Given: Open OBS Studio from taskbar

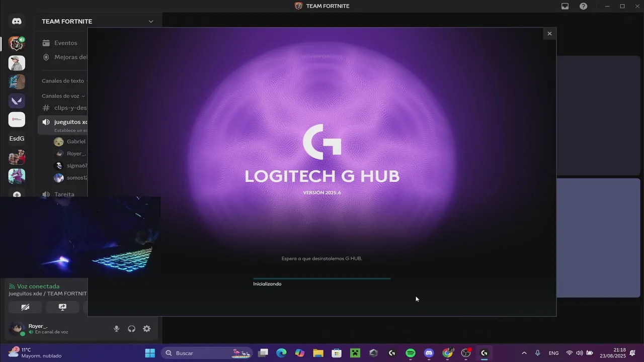Looking at the screenshot, I should tap(466, 353).
